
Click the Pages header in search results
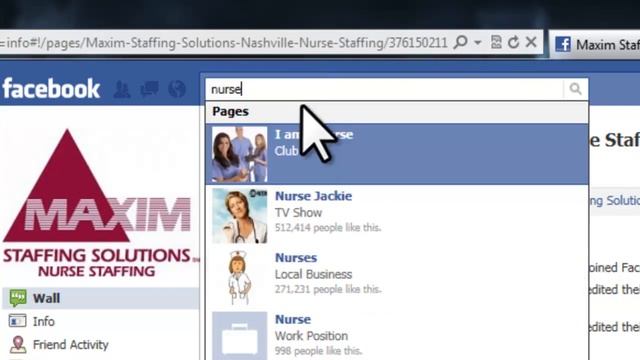[230, 111]
